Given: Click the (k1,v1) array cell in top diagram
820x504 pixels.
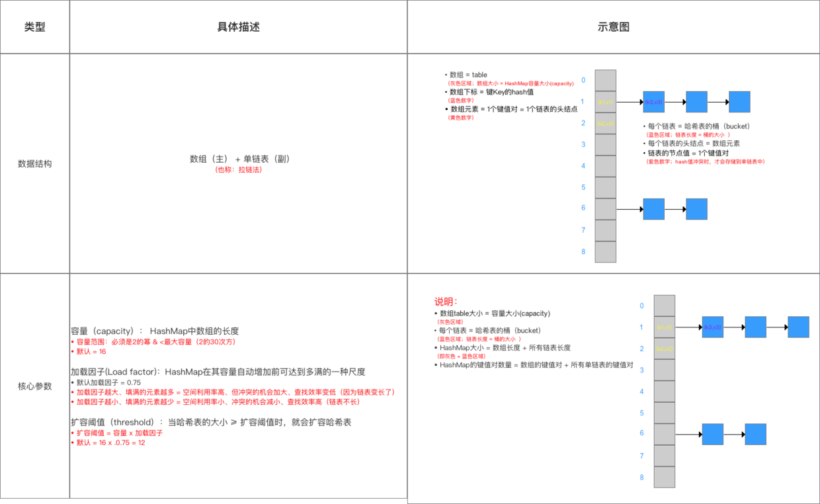Looking at the screenshot, I should tap(604, 102).
